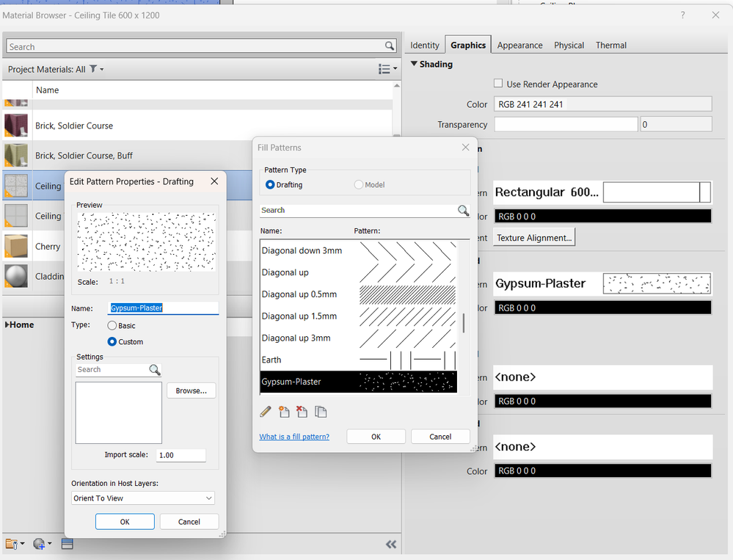This screenshot has width=733, height=560.
Task: Switch to the Thermal tab
Action: (x=611, y=46)
